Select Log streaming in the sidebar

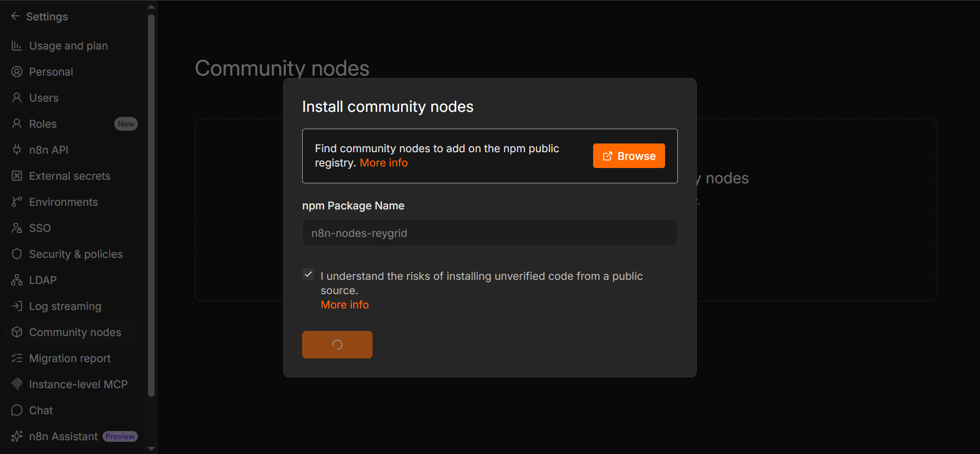(x=72, y=306)
